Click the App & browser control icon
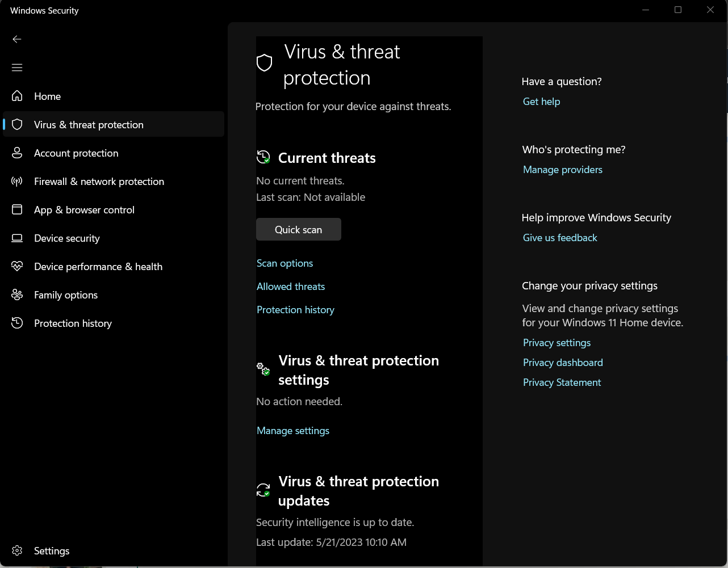The width and height of the screenshot is (728, 568). point(18,209)
